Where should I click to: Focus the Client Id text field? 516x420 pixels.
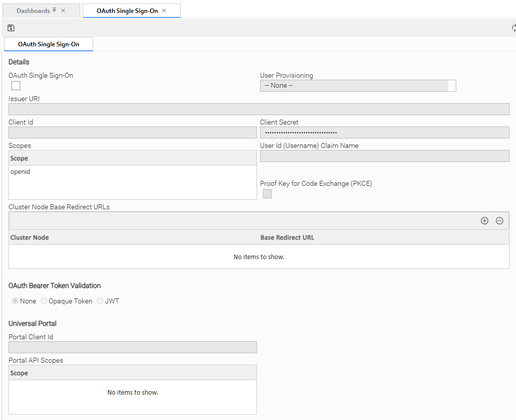tap(132, 133)
